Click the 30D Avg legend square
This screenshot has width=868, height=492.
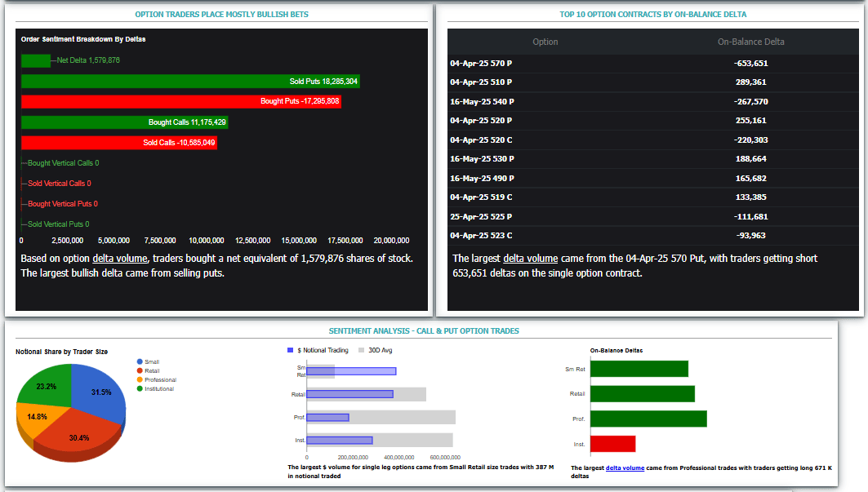(361, 350)
